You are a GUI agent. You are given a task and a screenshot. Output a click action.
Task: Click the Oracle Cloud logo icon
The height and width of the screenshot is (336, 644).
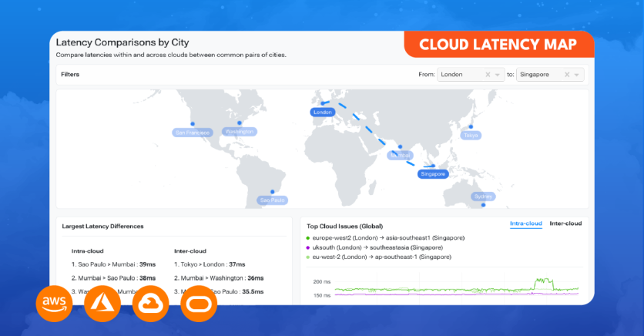coord(199,304)
